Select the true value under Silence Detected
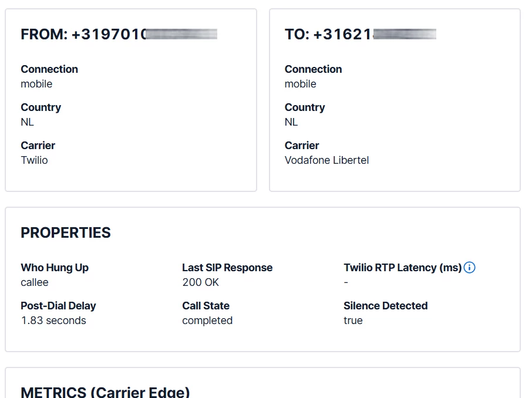Screen dimensions: 532x398 [x=353, y=321]
